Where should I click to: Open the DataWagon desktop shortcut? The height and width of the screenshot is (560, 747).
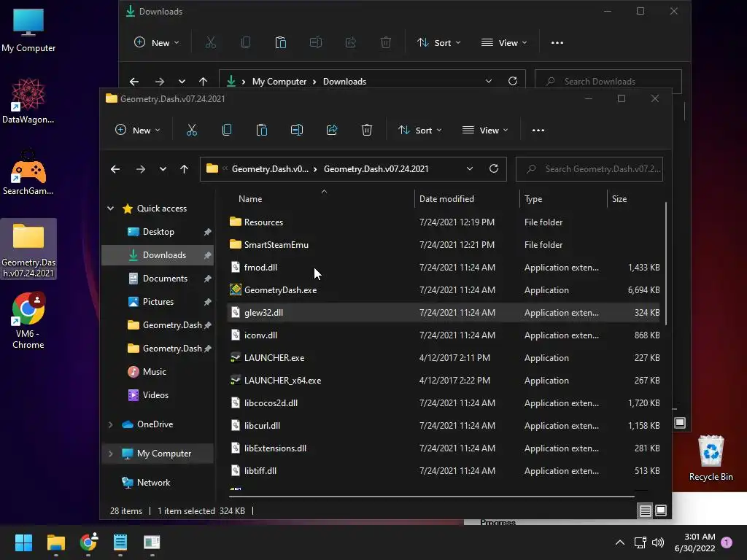coord(28,101)
